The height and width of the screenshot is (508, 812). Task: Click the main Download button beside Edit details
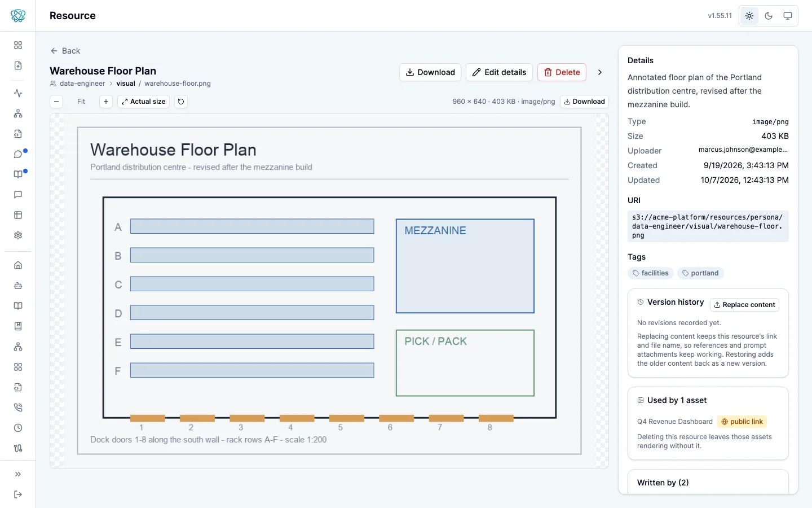(430, 72)
